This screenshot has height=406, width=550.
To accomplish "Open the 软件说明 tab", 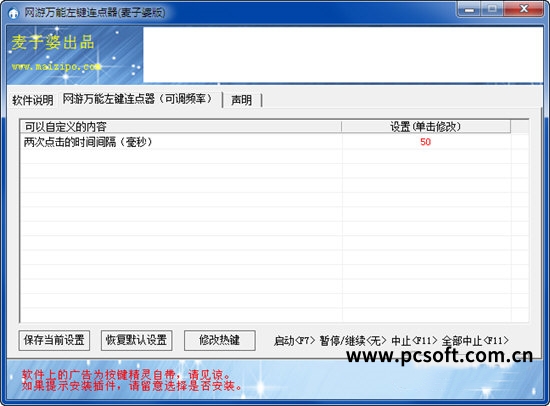I will pos(33,100).
